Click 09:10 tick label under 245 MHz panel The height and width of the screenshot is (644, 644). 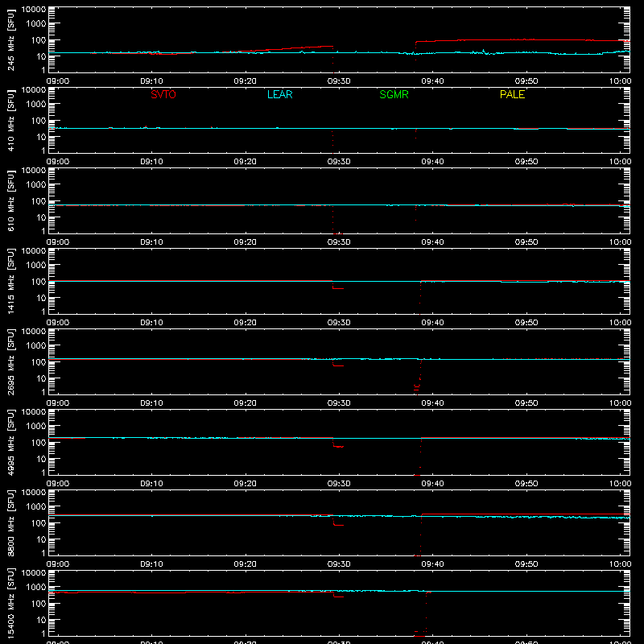point(151,81)
